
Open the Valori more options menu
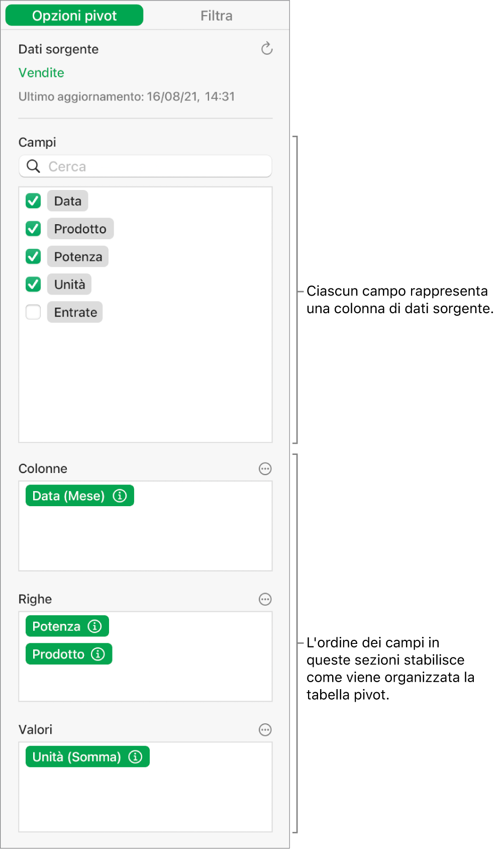tap(265, 730)
